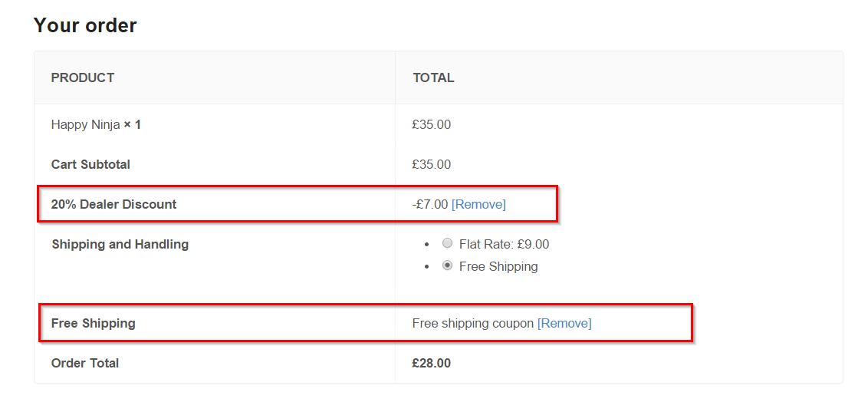The width and height of the screenshot is (868, 402).
Task: Click the 'Free Shipping' option text beside radio
Action: pyautogui.click(x=498, y=266)
